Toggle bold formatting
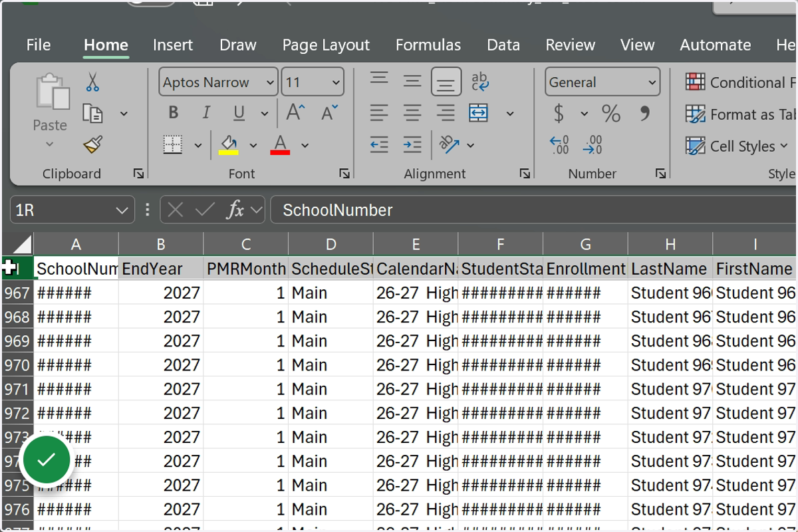 point(174,113)
